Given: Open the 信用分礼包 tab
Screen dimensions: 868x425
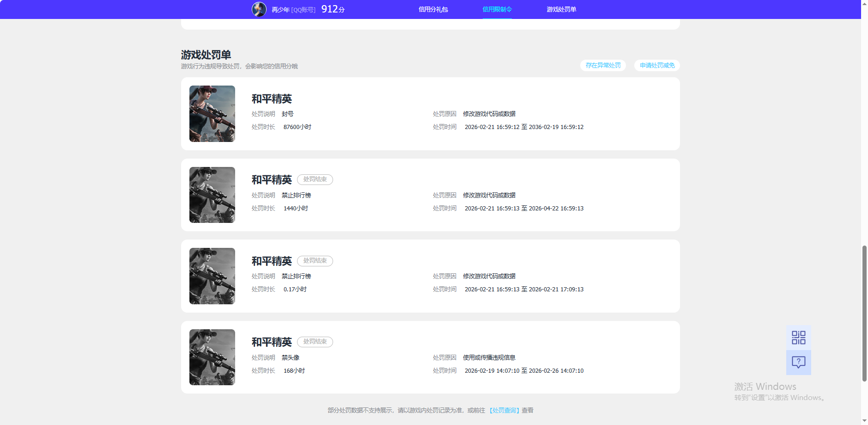Looking at the screenshot, I should 433,9.
